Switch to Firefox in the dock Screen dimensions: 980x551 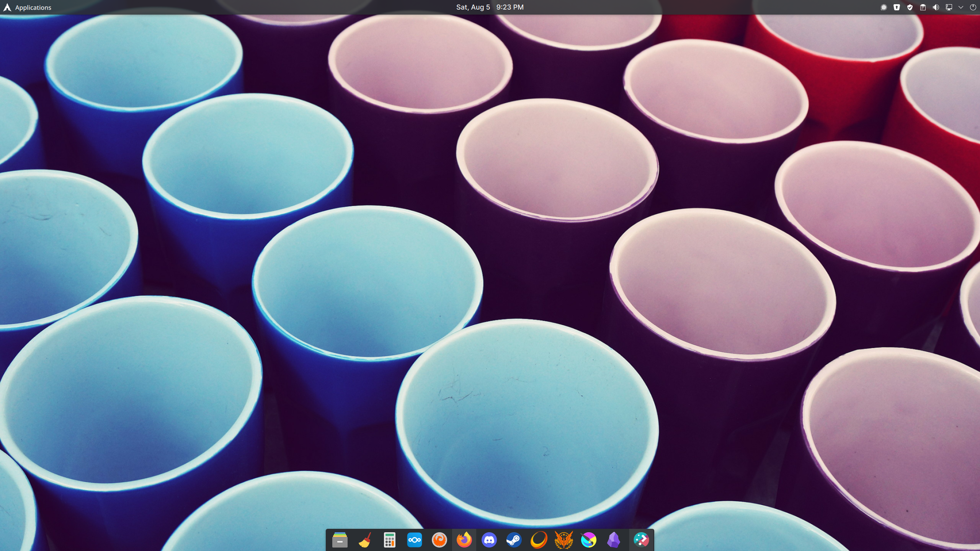[x=464, y=540]
